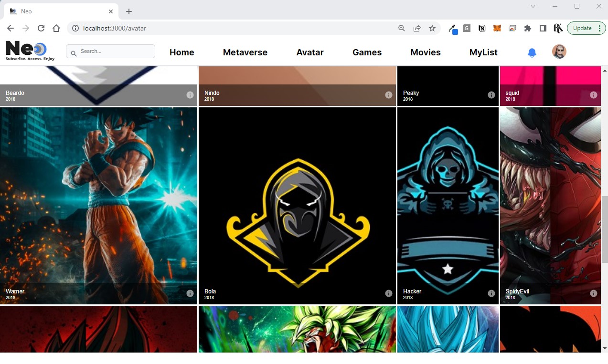
Task: Click the scrollbar up arrow
Action: tap(605, 70)
